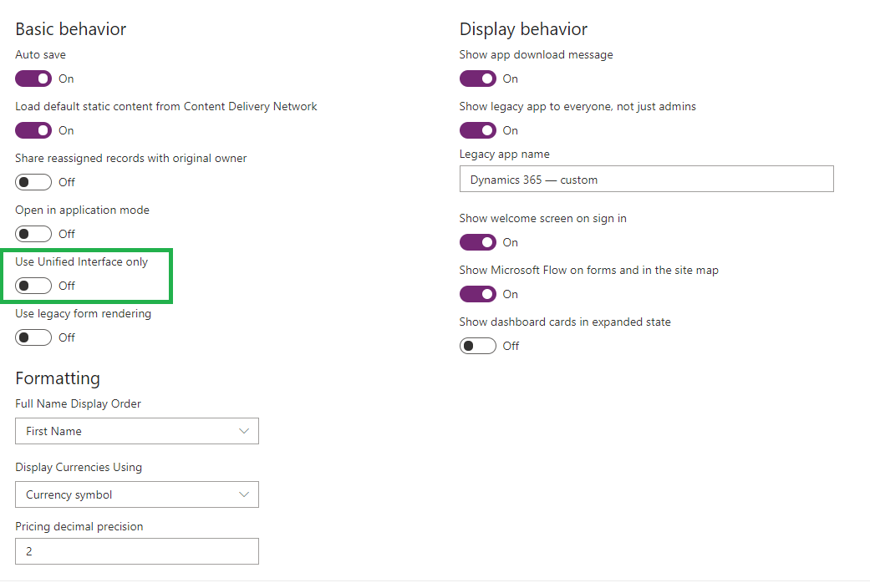Toggle Load default static content from CDN
Image resolution: width=870 pixels, height=588 pixels.
tap(33, 130)
